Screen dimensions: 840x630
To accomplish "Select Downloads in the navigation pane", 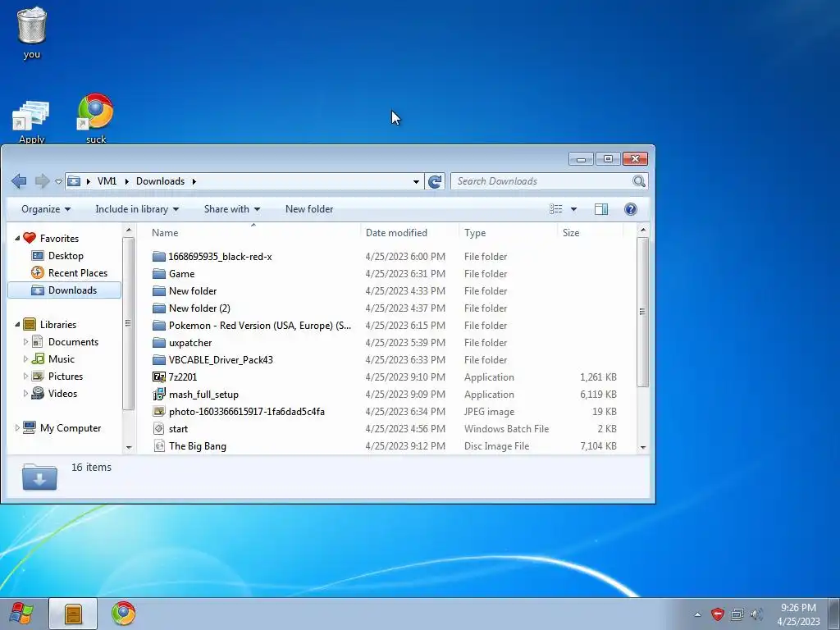I will (x=64, y=290).
